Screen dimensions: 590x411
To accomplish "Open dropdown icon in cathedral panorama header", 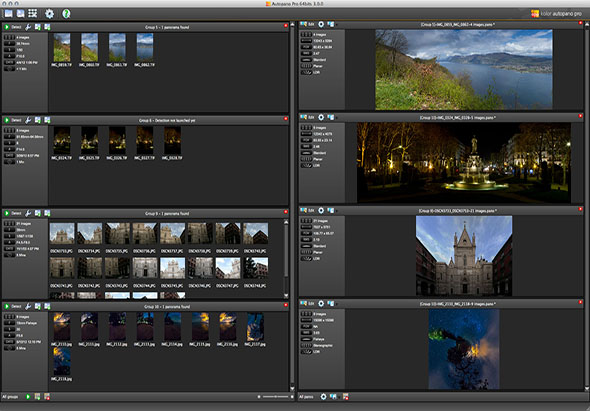I will pos(331,211).
